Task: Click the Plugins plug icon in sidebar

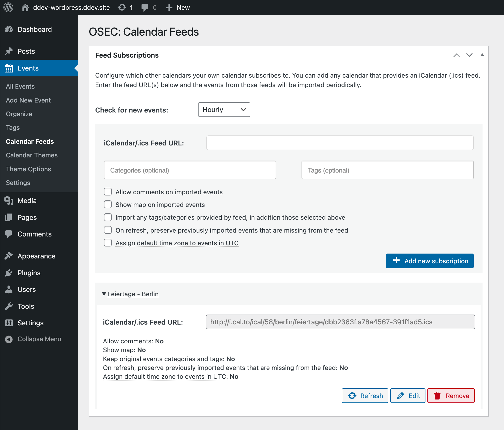Action: [x=9, y=273]
